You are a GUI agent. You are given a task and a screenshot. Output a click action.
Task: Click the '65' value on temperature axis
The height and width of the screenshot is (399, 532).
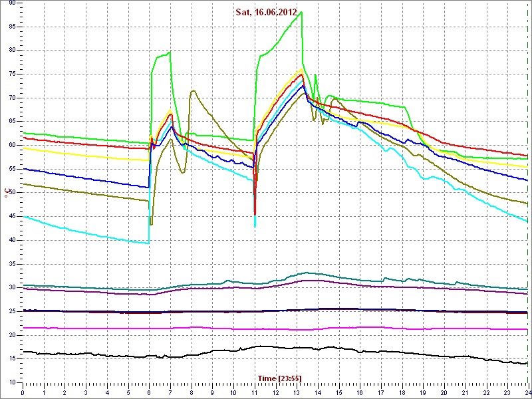point(11,122)
